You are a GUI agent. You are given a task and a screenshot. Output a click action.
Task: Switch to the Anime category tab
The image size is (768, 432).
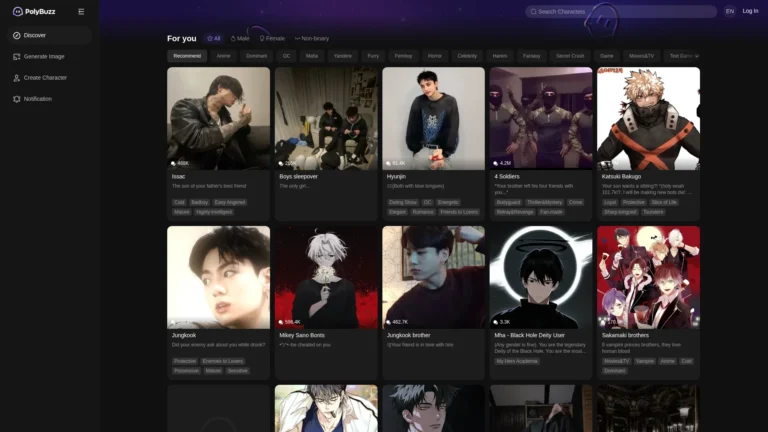pyautogui.click(x=223, y=56)
